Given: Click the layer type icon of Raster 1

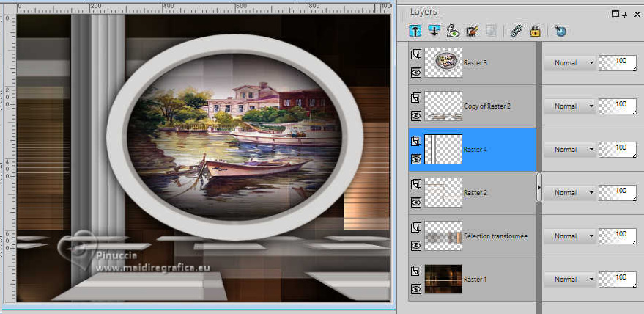Looking at the screenshot, I should click(416, 271).
